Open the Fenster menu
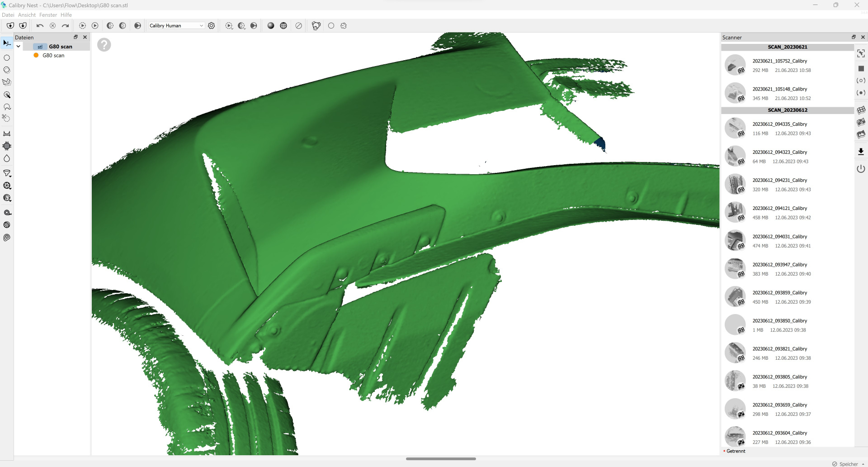This screenshot has width=868, height=467. pyautogui.click(x=48, y=15)
